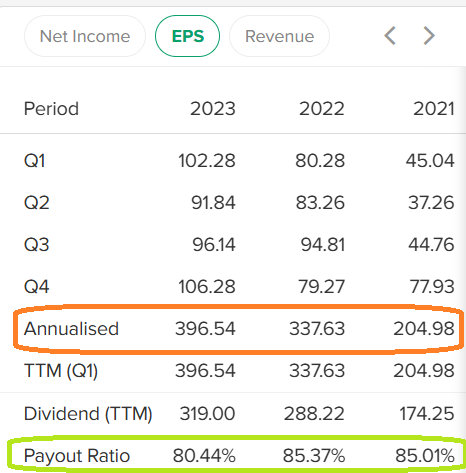The width and height of the screenshot is (466, 473).
Task: Click Q3 2021 value 44.76
Action: pos(431,245)
